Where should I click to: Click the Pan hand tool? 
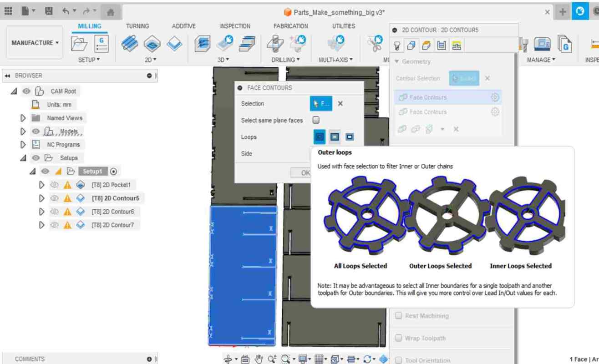[x=259, y=359]
